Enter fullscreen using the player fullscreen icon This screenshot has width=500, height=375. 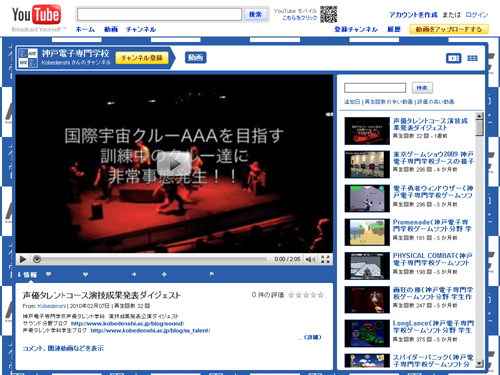325,259
